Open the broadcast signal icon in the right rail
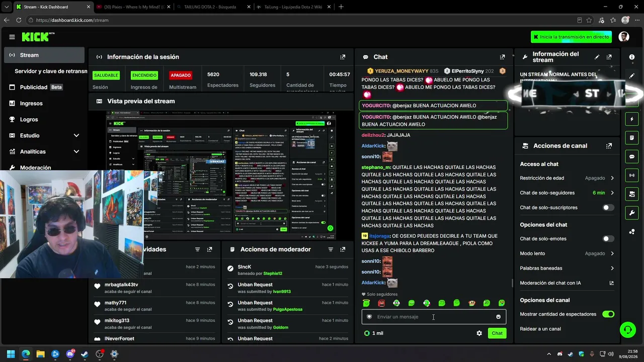Image resolution: width=644 pixels, height=362 pixels. tap(632, 175)
